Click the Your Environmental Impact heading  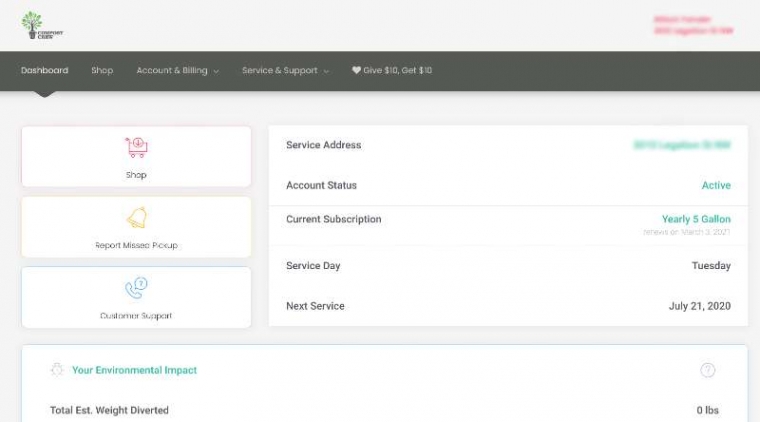134,370
